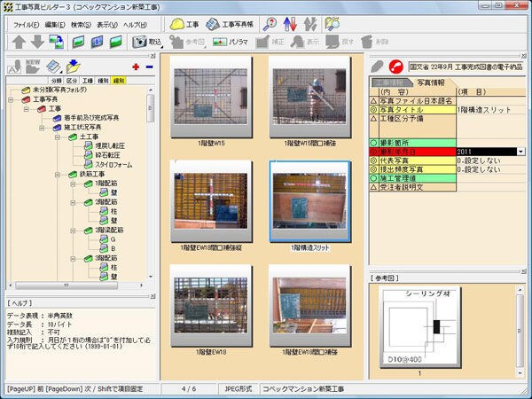
Task: Click the blue minus collapse-all icon
Action: coord(149,66)
